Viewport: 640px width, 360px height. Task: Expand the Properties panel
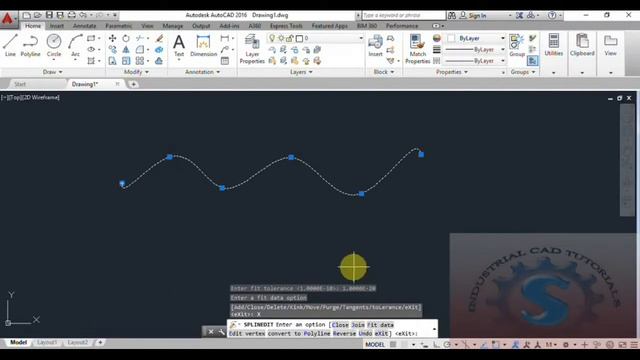click(x=452, y=72)
